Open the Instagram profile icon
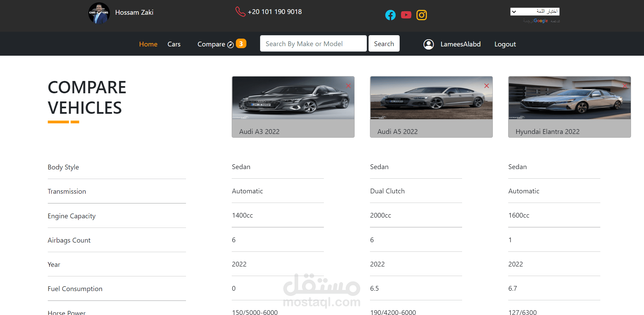 pos(421,15)
